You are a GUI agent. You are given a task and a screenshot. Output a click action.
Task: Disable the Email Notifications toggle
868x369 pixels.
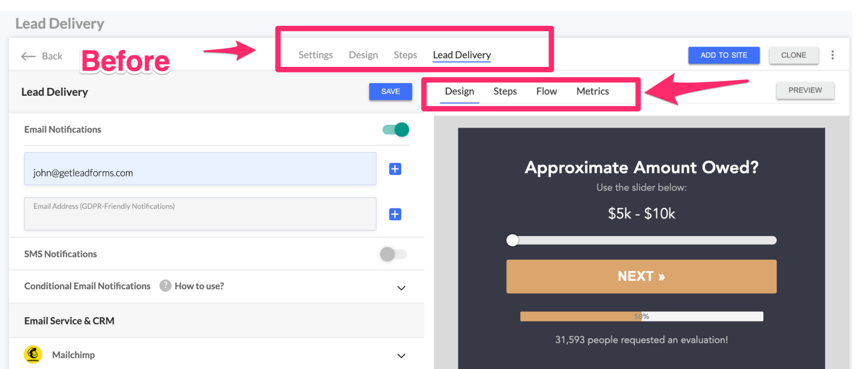click(396, 130)
